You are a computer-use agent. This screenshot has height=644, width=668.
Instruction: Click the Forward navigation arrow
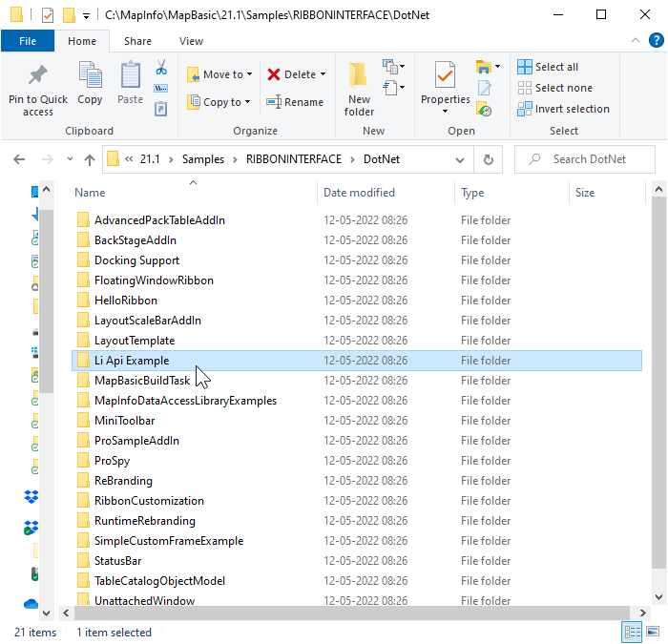tap(48, 159)
